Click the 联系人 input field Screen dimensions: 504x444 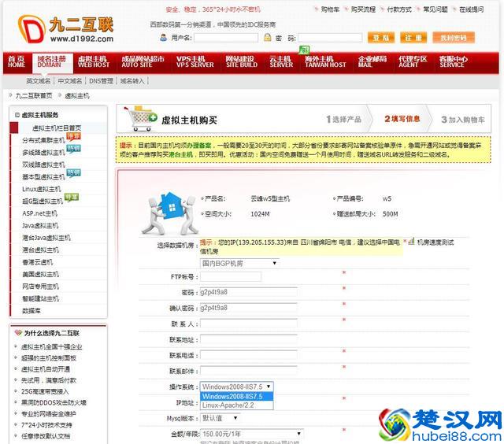tap(249, 324)
